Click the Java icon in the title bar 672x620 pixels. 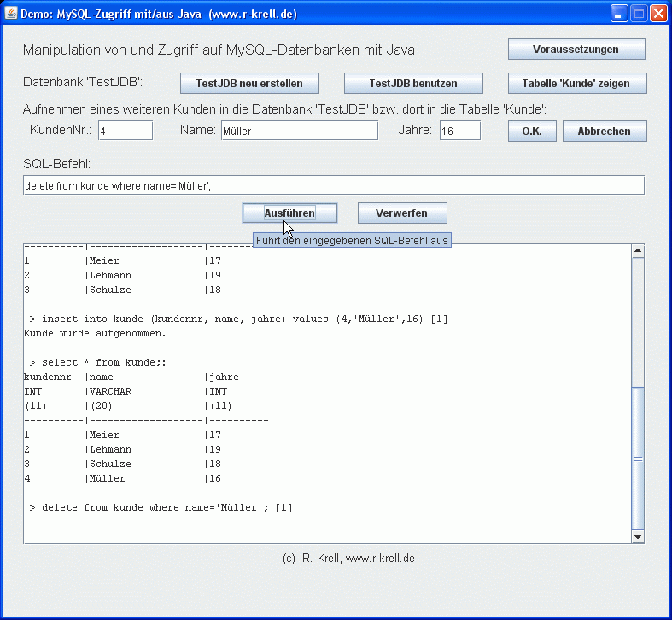[12, 14]
